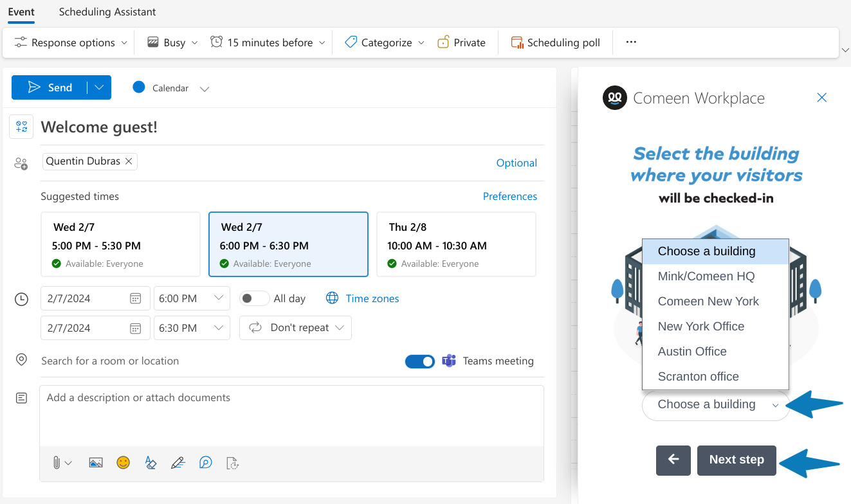Go back with the left arrow button
Screen dimensions: 851x504
(x=673, y=460)
